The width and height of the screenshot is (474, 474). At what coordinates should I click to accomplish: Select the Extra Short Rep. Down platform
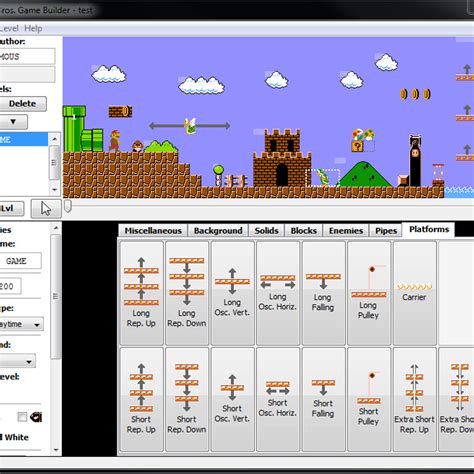point(456,399)
